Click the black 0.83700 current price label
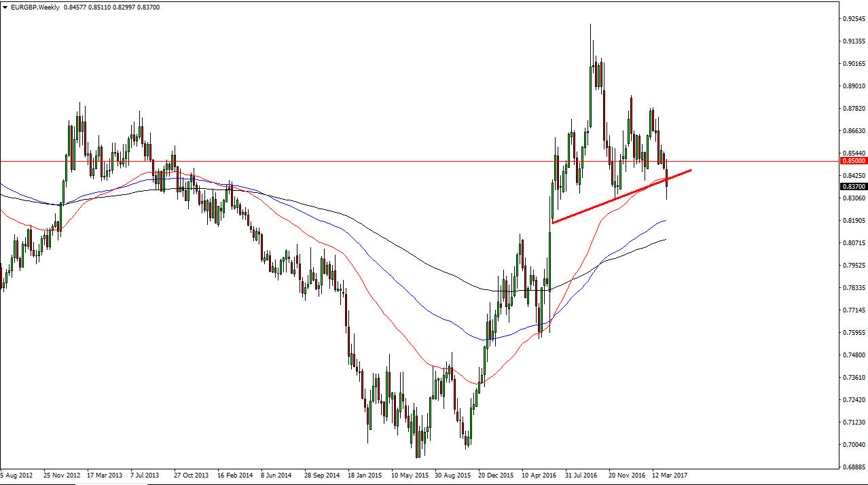This screenshot has height=485, width=868. click(x=853, y=186)
